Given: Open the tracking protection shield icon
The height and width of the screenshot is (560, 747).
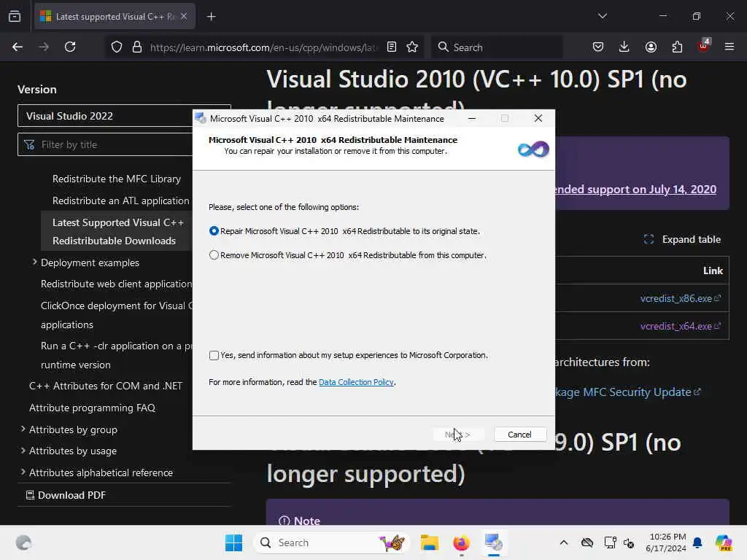Looking at the screenshot, I should (x=117, y=47).
